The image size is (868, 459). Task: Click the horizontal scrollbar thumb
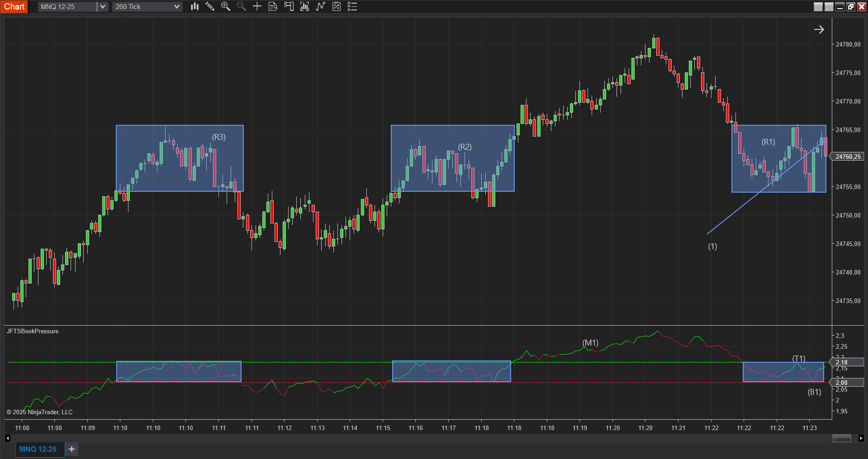pos(841,438)
